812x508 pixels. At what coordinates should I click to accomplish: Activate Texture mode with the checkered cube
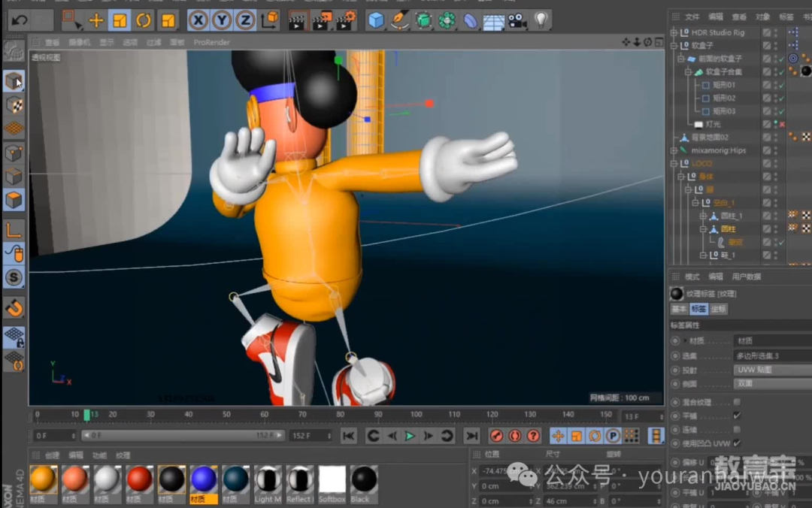point(14,105)
